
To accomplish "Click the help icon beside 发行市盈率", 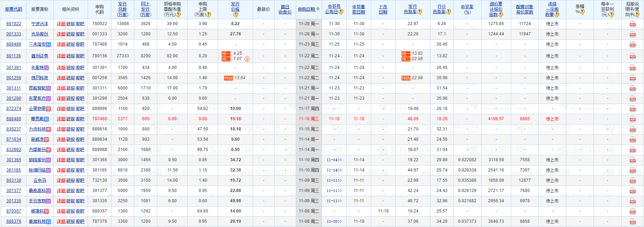I will [x=419, y=12].
